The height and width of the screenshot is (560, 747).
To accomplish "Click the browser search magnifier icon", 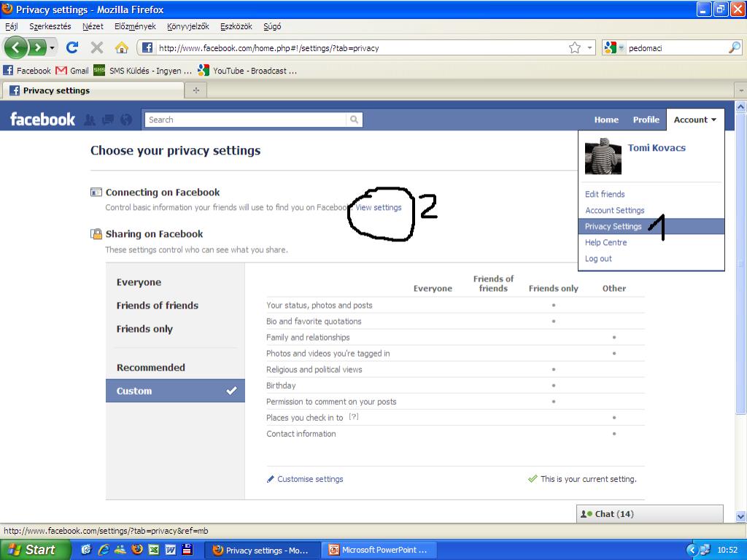I will [x=734, y=48].
